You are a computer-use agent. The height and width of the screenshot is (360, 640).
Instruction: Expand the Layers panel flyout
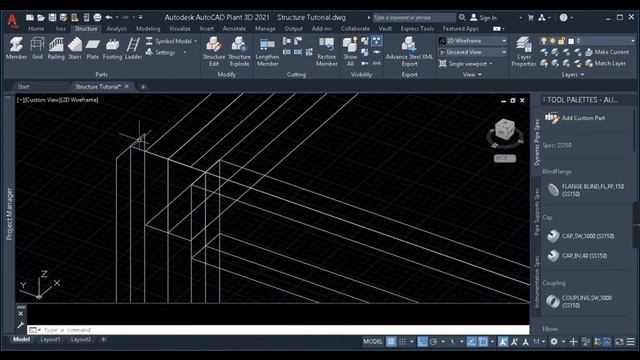573,75
